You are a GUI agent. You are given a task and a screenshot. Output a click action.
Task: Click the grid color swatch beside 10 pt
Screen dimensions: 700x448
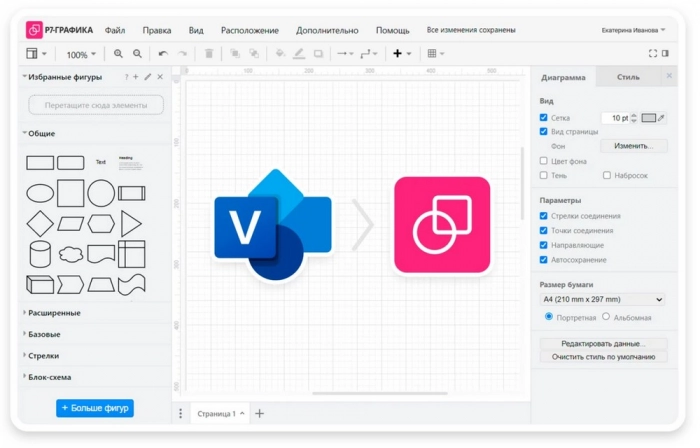click(648, 118)
